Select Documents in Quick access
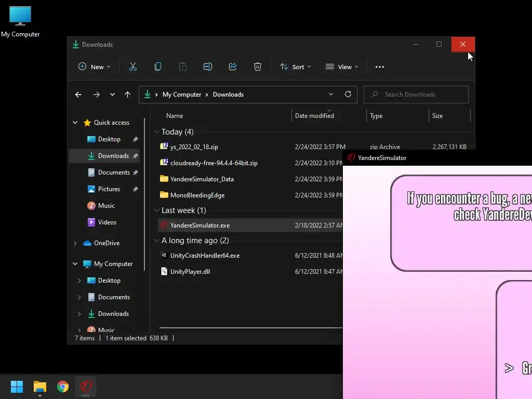Image resolution: width=532 pixels, height=399 pixels. point(114,172)
